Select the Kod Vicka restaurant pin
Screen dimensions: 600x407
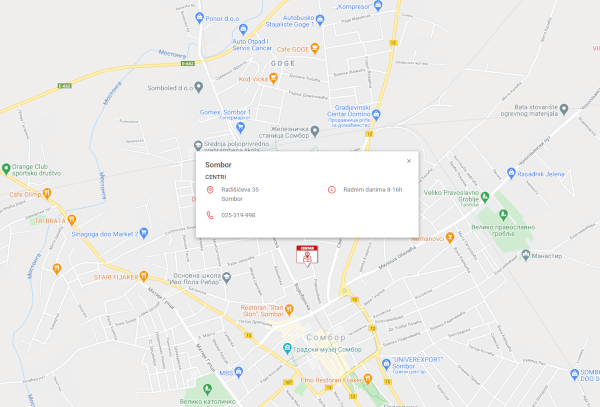(x=273, y=78)
